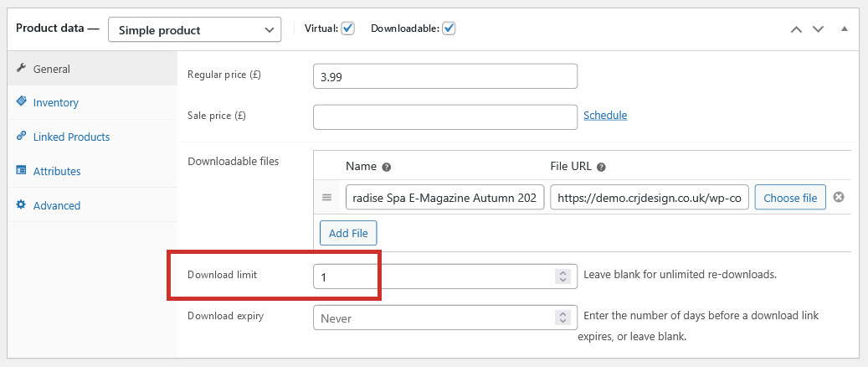Uncheck the Downloadable checkbox
The height and width of the screenshot is (367, 868).
pyautogui.click(x=449, y=28)
